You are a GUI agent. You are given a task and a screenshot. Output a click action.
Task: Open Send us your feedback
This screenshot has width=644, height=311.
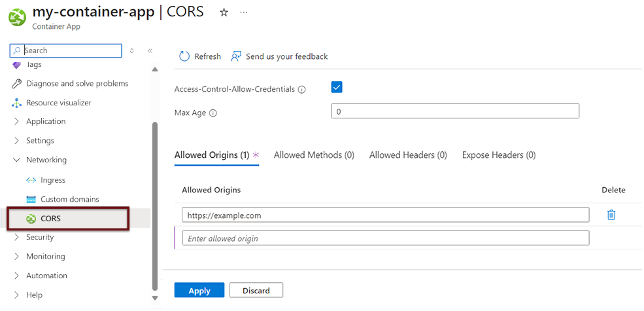click(x=279, y=56)
